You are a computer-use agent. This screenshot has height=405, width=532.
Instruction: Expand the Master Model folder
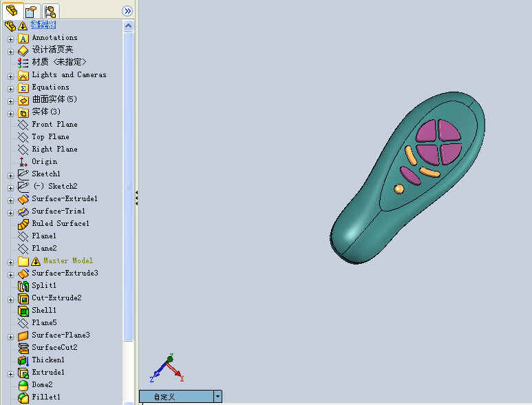10,262
